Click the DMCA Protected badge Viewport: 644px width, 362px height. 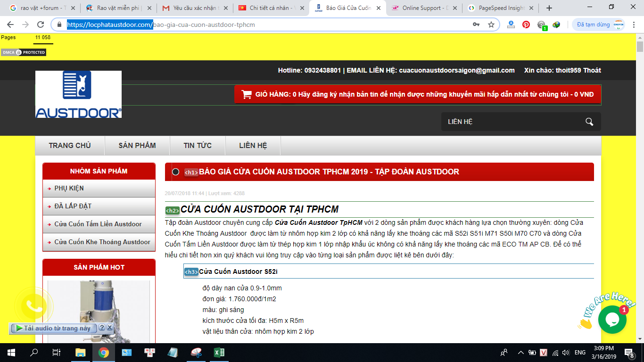pos(24,52)
